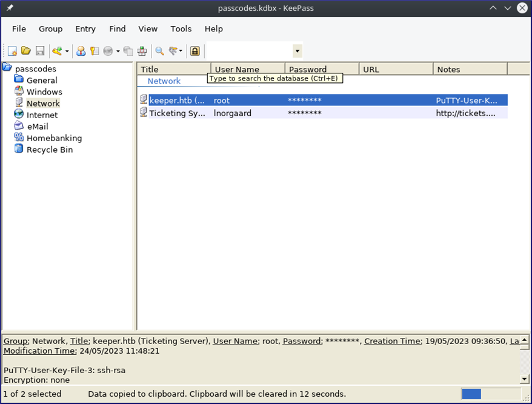Viewport: 532px width, 404px height.
Task: Select the Internet group
Action: 42,115
